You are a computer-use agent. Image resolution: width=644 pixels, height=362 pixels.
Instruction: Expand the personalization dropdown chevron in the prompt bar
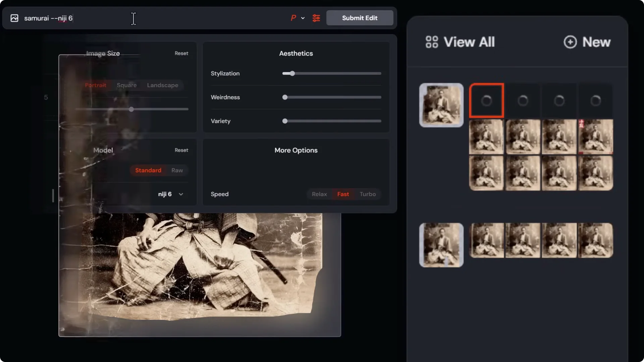[303, 18]
